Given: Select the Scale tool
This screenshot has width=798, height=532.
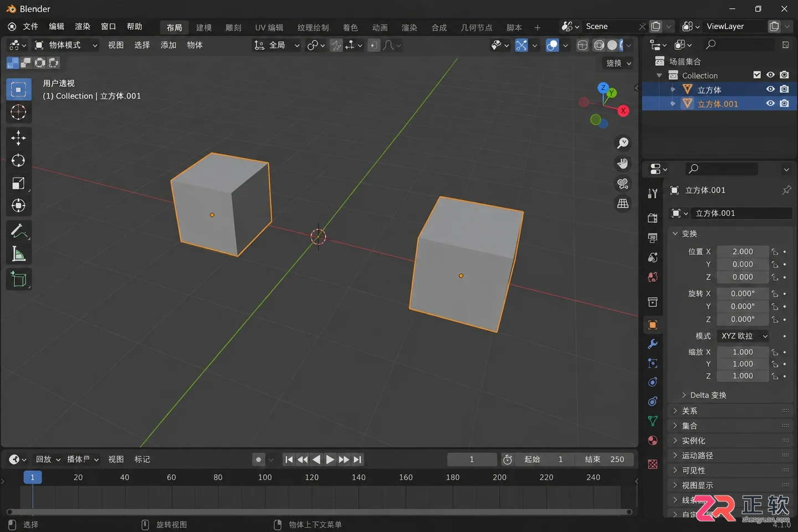Looking at the screenshot, I should coord(18,183).
